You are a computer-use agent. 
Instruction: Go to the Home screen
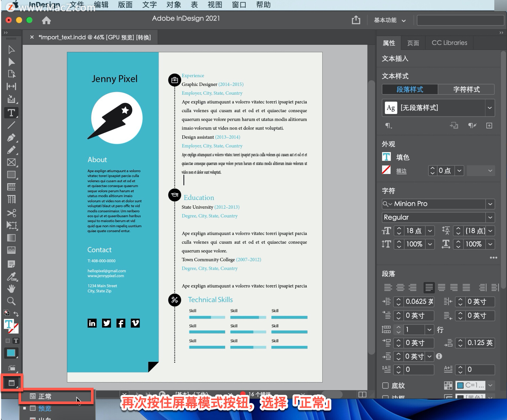46,20
